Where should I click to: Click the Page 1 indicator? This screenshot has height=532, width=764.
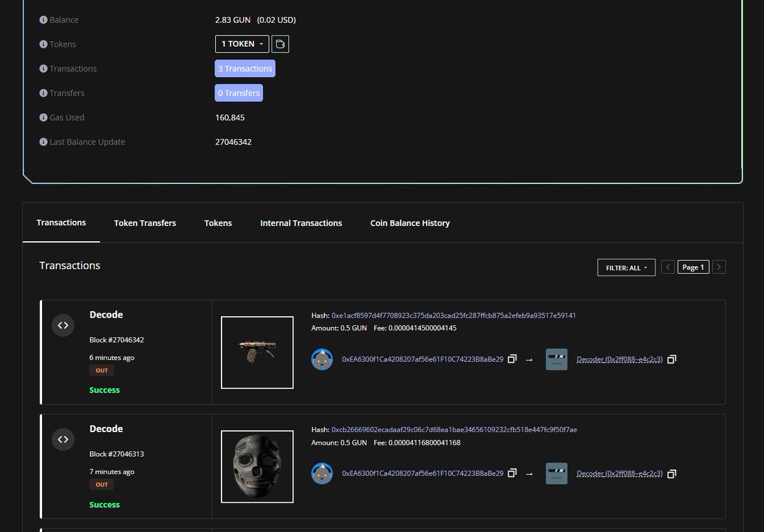point(693,267)
